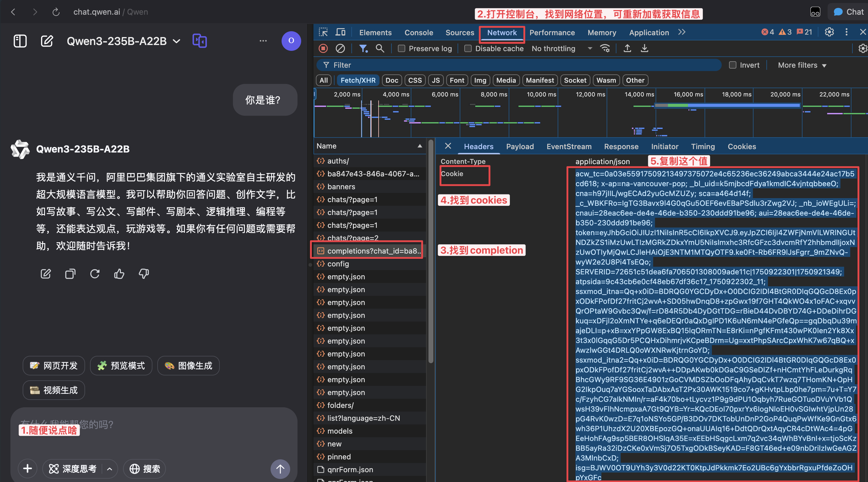Open the device toolbar toggle icon
The width and height of the screenshot is (868, 482).
(341, 32)
